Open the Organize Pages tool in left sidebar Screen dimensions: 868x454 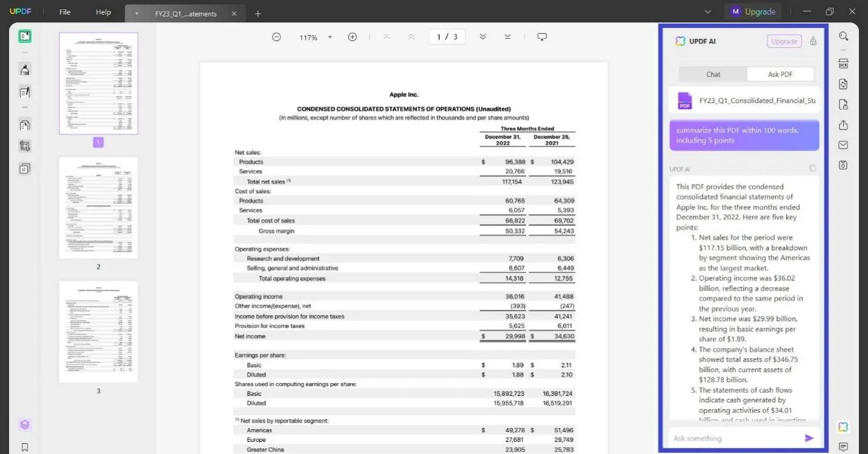coord(25,126)
